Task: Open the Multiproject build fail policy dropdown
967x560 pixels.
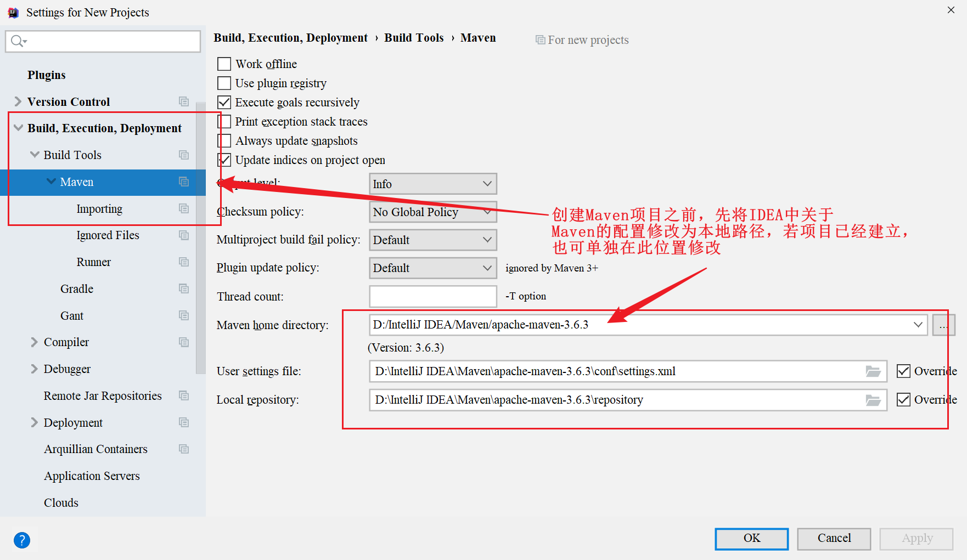Action: (x=433, y=240)
